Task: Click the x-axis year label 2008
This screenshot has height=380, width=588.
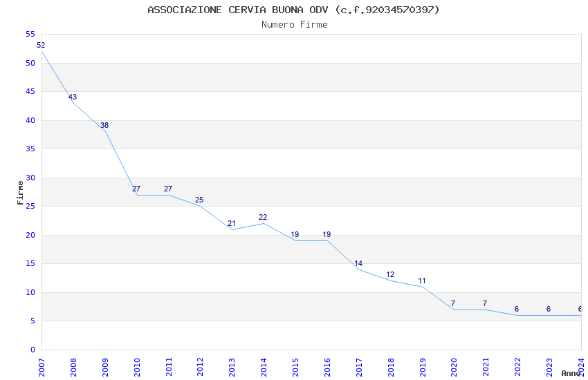Action: (73, 368)
